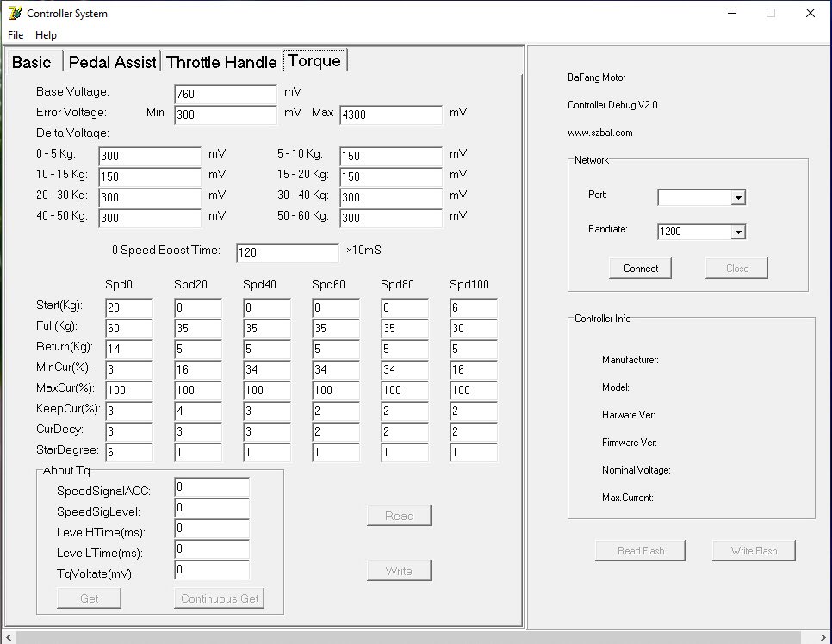The height and width of the screenshot is (644, 832).
Task: Click the Full(Kg) Spd100 input field
Action: click(x=473, y=328)
